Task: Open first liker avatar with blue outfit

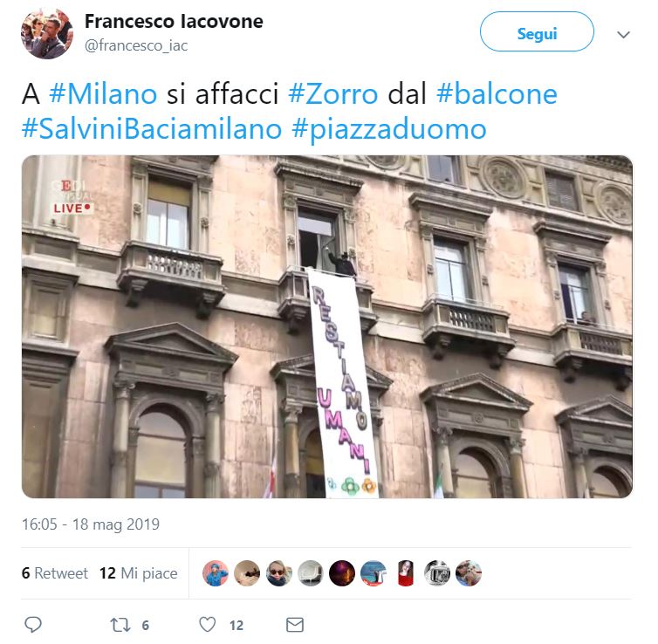Action: pyautogui.click(x=216, y=573)
